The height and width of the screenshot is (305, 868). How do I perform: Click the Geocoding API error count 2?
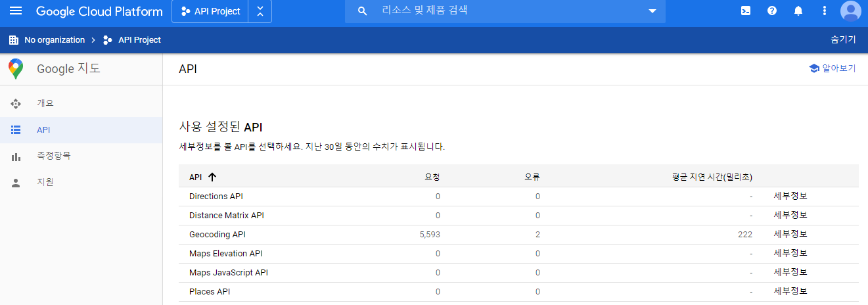537,235
